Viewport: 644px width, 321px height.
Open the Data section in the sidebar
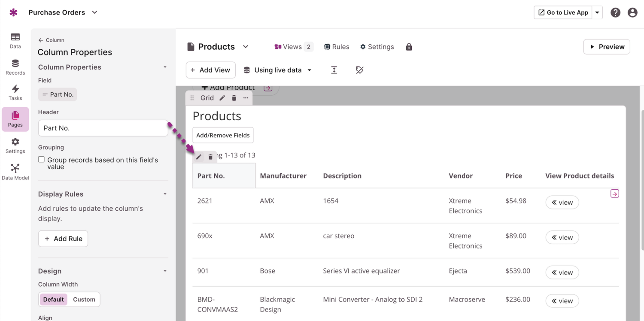[x=15, y=41]
